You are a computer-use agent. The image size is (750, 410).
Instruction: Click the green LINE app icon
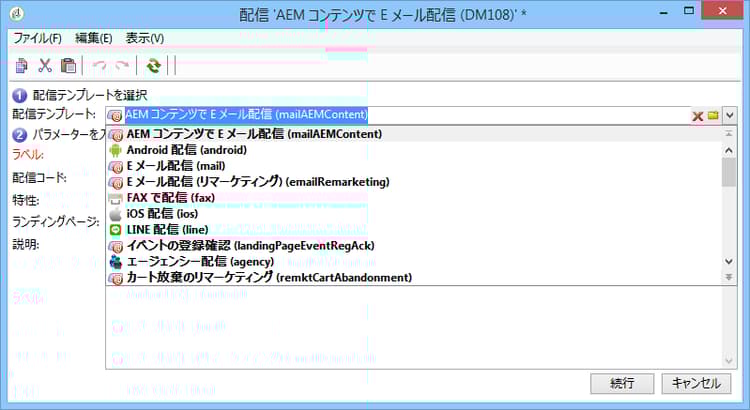(115, 230)
